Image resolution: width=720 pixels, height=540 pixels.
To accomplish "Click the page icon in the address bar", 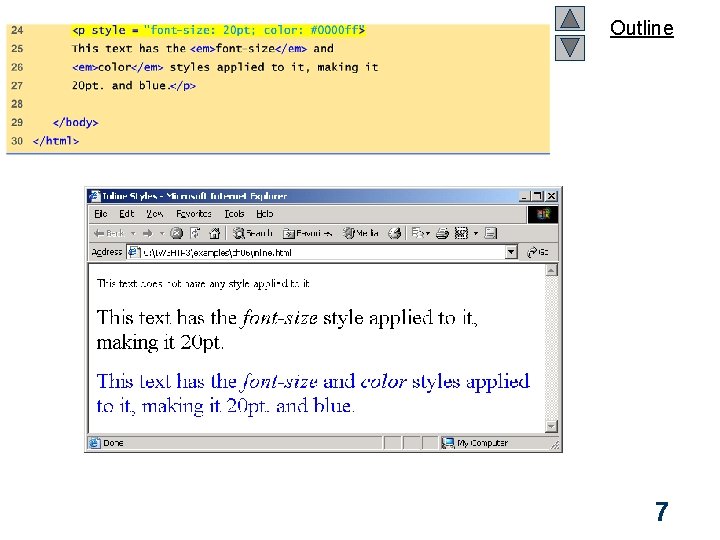I will [134, 252].
